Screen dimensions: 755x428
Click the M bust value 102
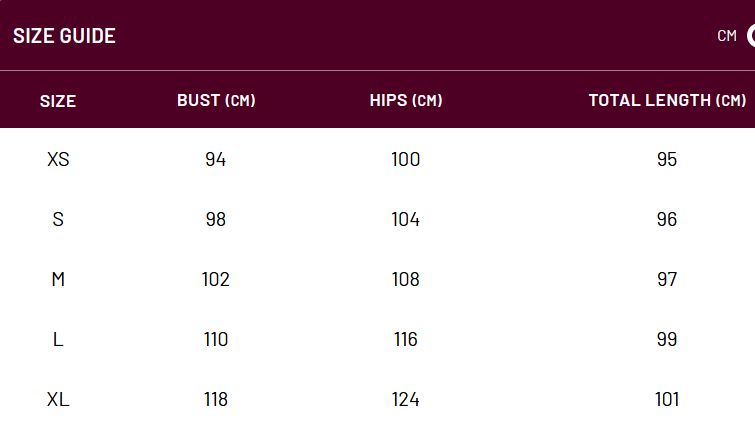coord(216,279)
